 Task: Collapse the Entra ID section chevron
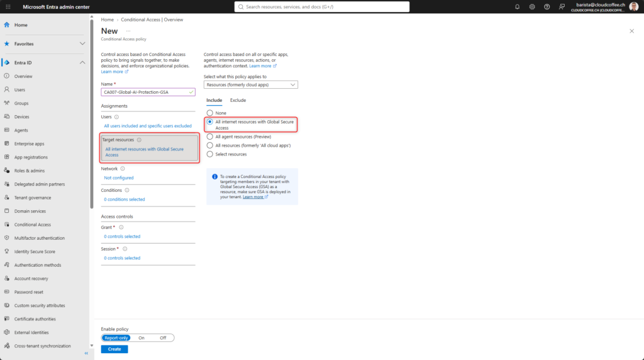tap(82, 62)
